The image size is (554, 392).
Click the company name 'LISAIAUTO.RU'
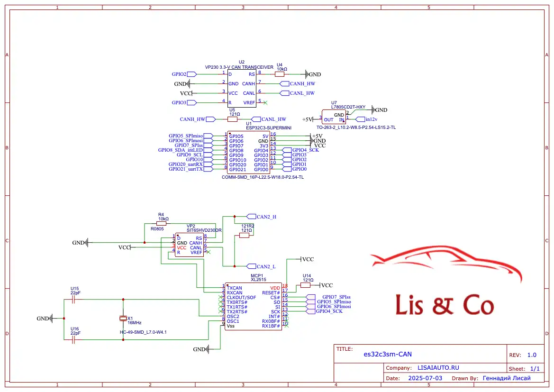[x=438, y=368]
